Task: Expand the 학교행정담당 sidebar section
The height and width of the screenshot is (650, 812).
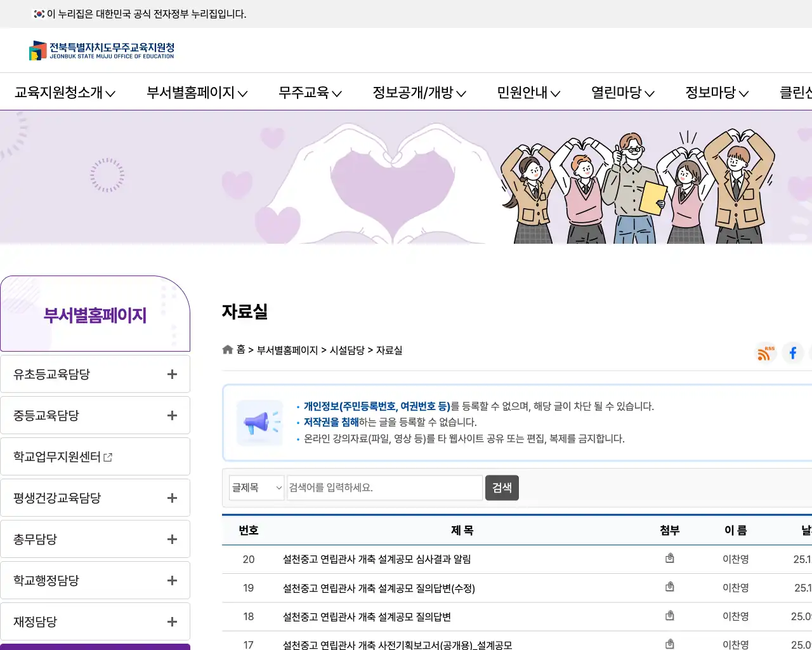Action: click(171, 580)
